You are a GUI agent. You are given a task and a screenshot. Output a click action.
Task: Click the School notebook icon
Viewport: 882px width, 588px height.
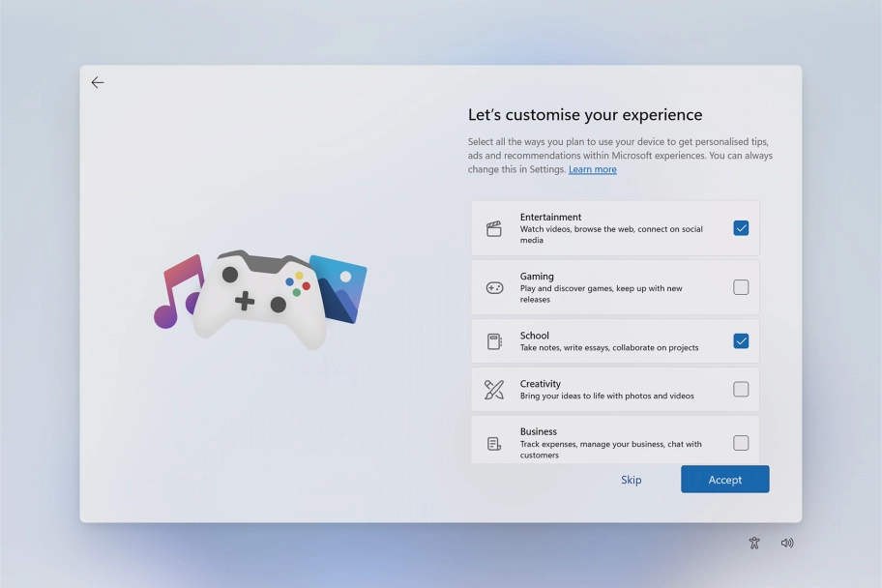[x=494, y=341]
